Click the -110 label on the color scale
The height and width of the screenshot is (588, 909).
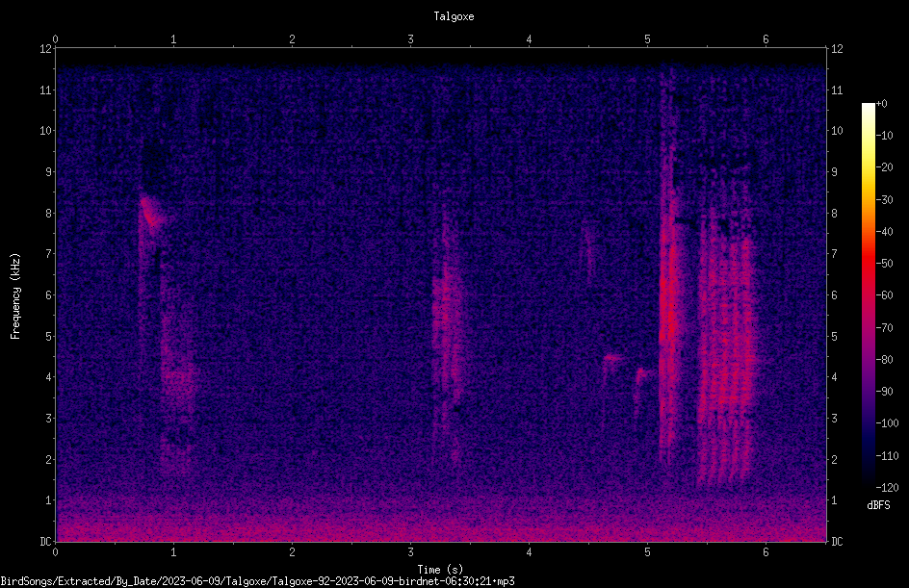[887, 456]
